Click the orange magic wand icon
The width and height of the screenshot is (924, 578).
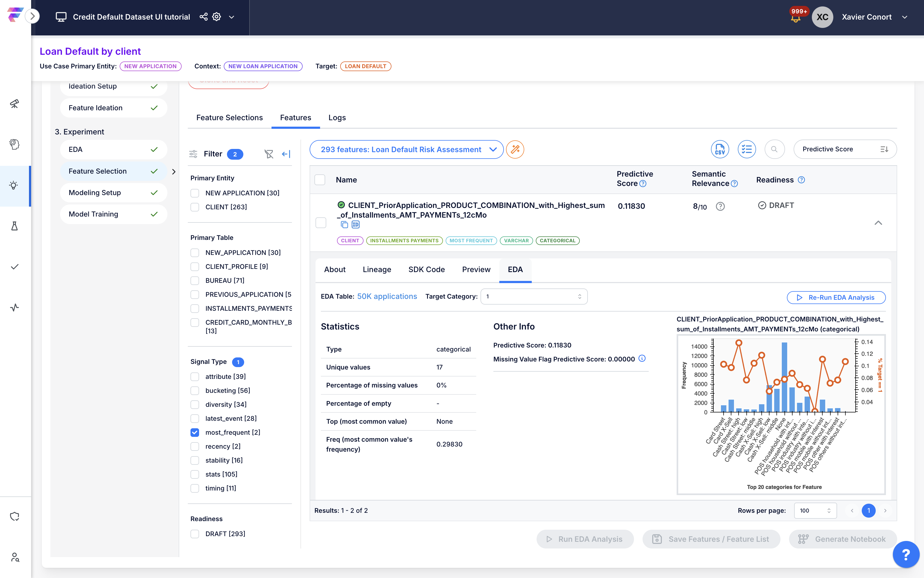pos(515,149)
